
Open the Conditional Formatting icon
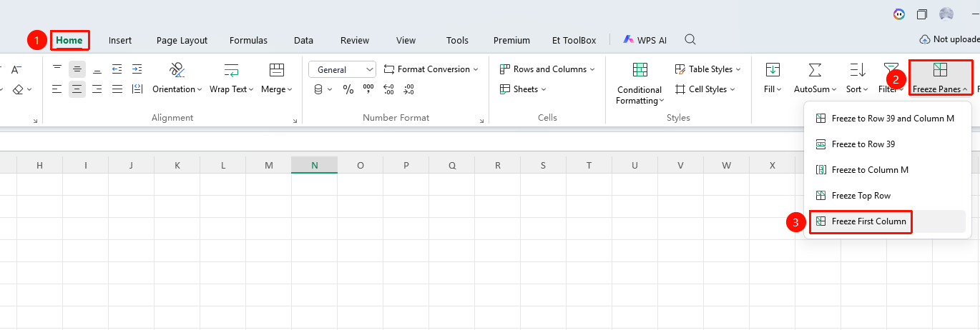click(x=640, y=70)
